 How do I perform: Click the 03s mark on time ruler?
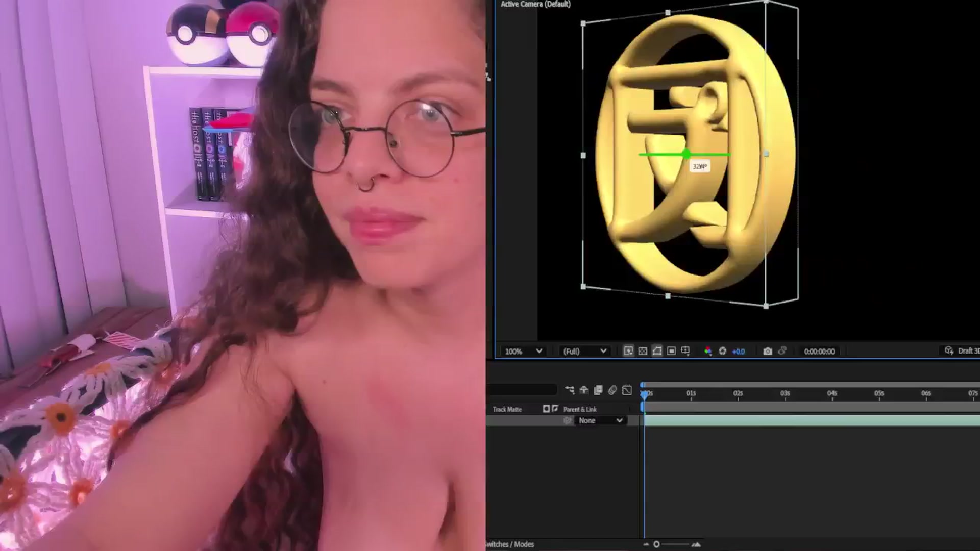click(785, 393)
